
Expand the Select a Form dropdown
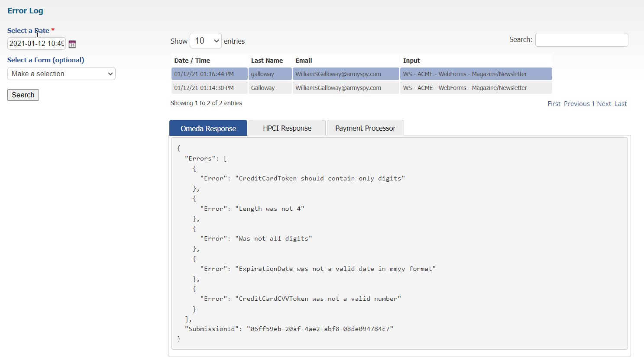click(61, 74)
